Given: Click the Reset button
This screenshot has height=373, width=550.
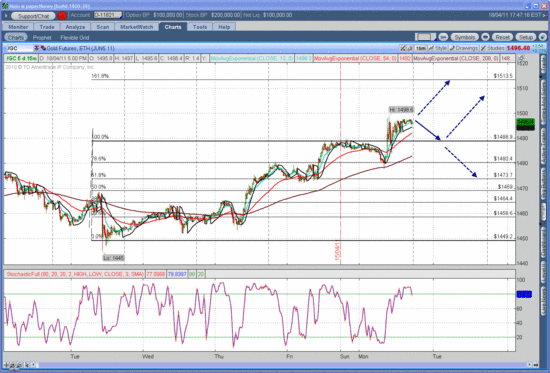Looking at the screenshot, I should [x=502, y=37].
